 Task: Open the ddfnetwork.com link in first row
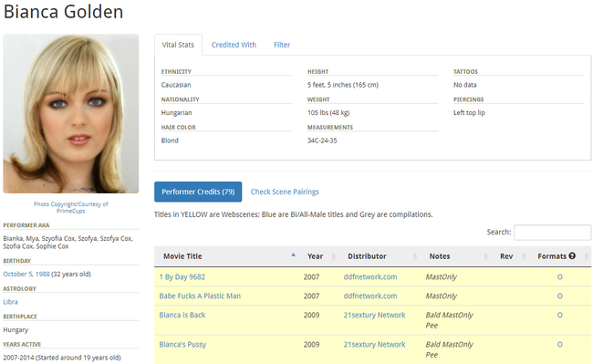[370, 276]
